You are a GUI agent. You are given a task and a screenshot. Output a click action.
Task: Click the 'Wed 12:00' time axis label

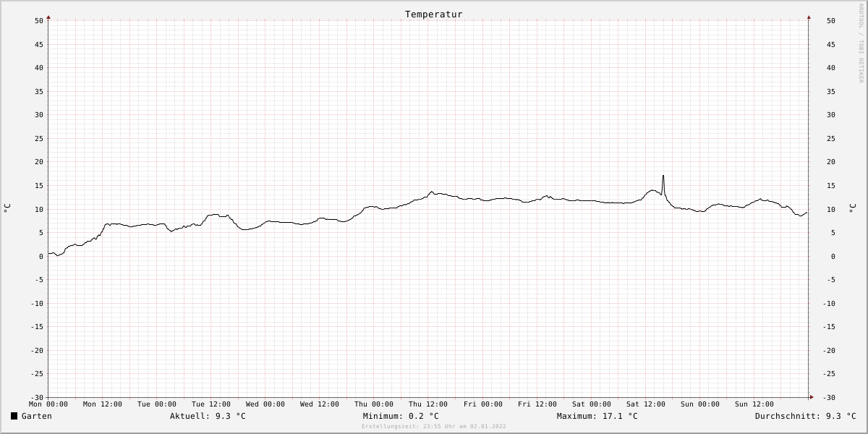(320, 404)
